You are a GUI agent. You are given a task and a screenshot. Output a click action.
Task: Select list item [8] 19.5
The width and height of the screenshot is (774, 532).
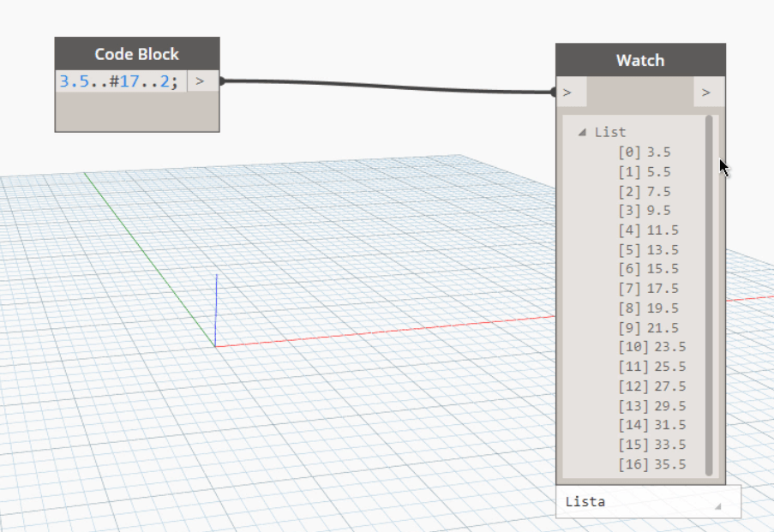[x=649, y=308]
